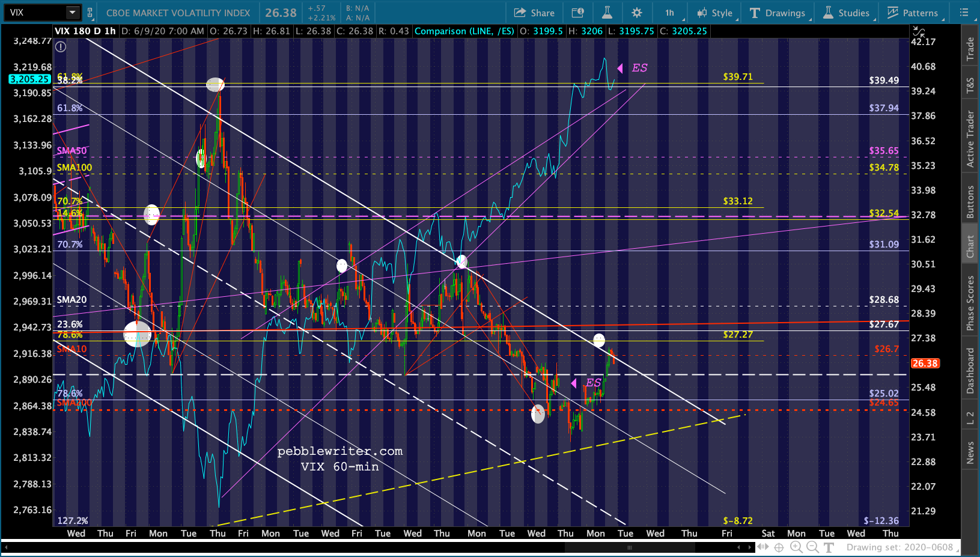Click the $28.68 SMA20 value label
The image size is (980, 557).
pos(884,300)
